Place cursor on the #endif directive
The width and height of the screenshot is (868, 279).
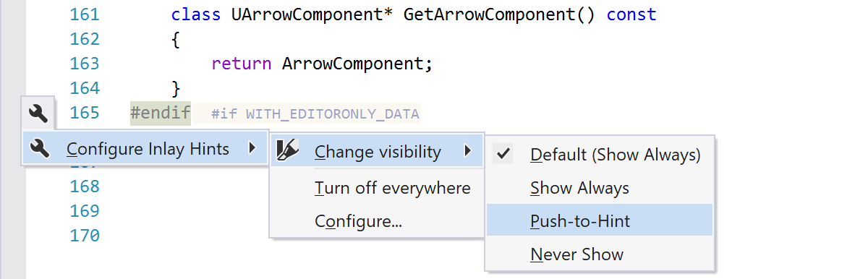coord(160,113)
